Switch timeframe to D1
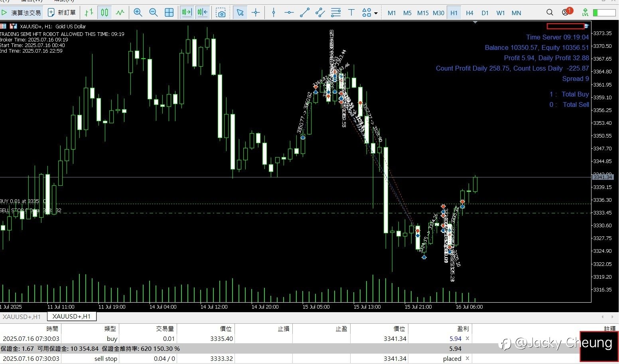The image size is (619, 364). coord(485,13)
